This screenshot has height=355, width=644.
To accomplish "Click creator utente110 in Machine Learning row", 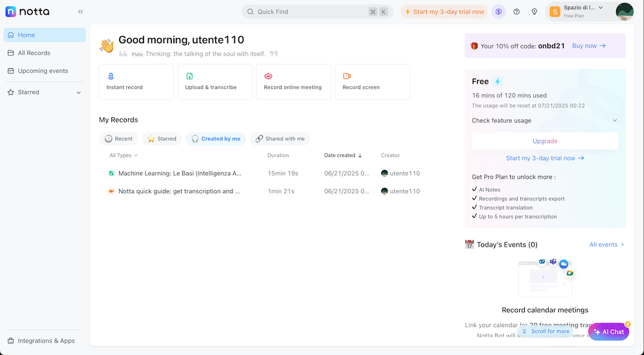I will point(401,173).
